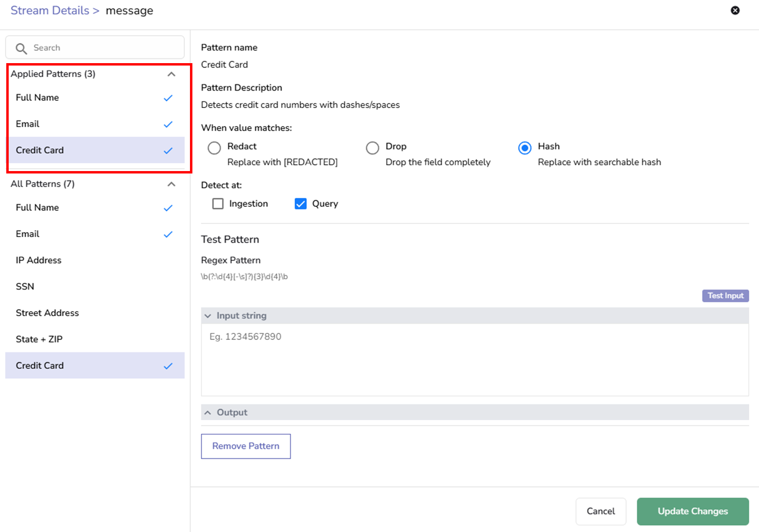This screenshot has width=759, height=532.
Task: Uncheck the Query checkbox
Action: (x=300, y=204)
